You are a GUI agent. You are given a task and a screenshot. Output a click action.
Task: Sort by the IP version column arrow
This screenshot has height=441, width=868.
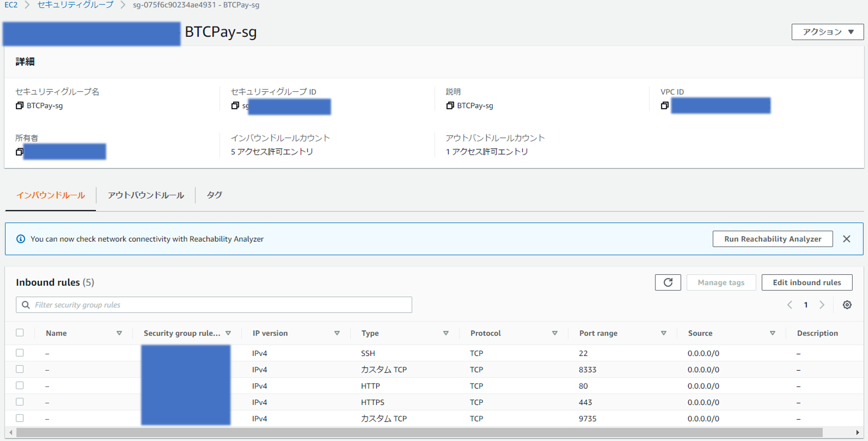tap(337, 333)
